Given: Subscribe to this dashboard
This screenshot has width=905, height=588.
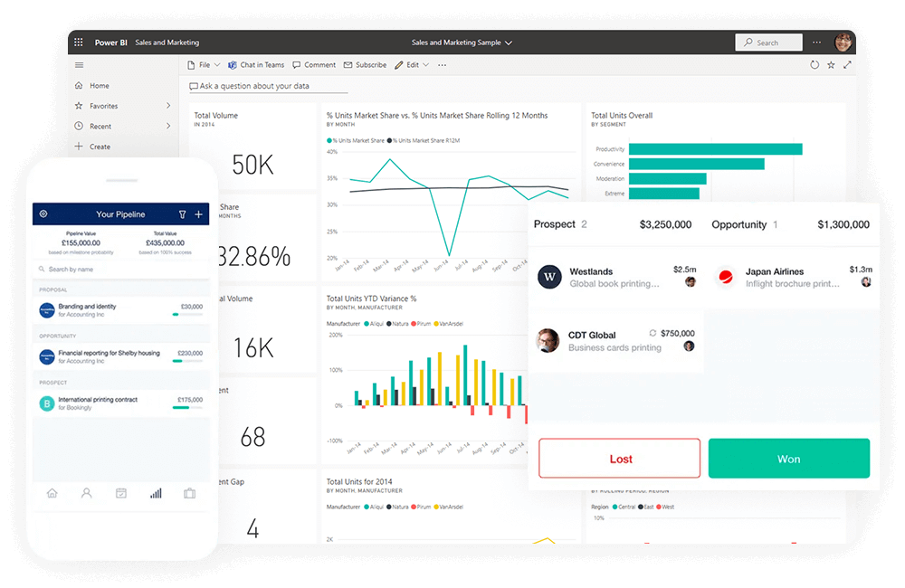Looking at the screenshot, I should pos(366,65).
